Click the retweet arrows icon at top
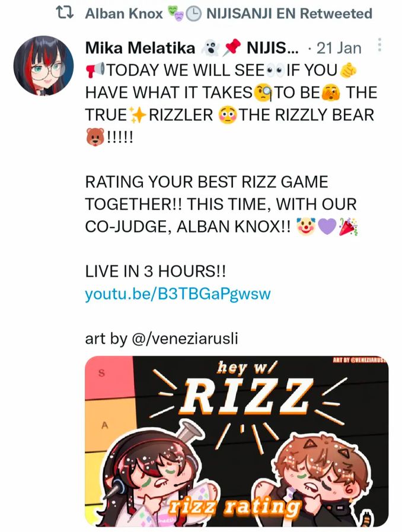Viewport: 402px width, 532px height. pos(65,13)
